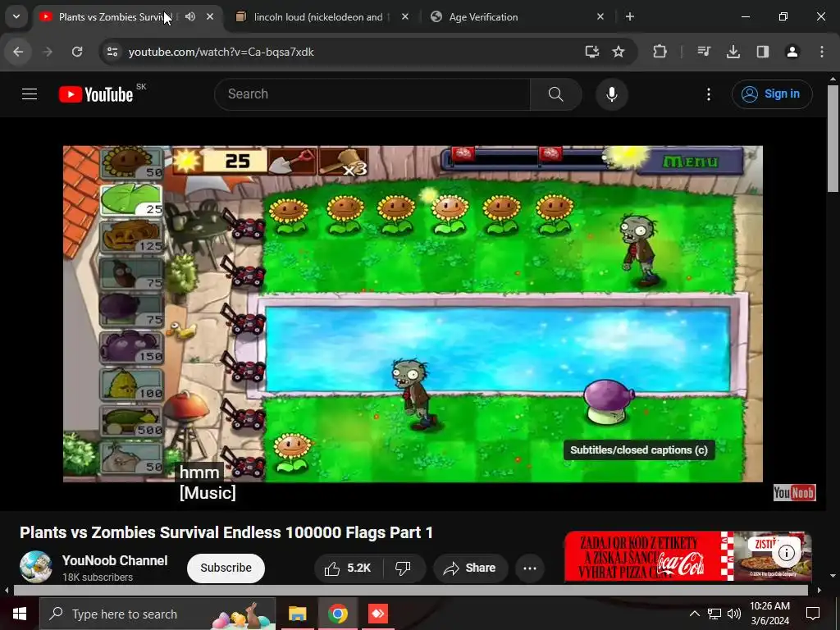This screenshot has height=630, width=840.
Task: Subscribe to YouNoob Channel
Action: 226,568
